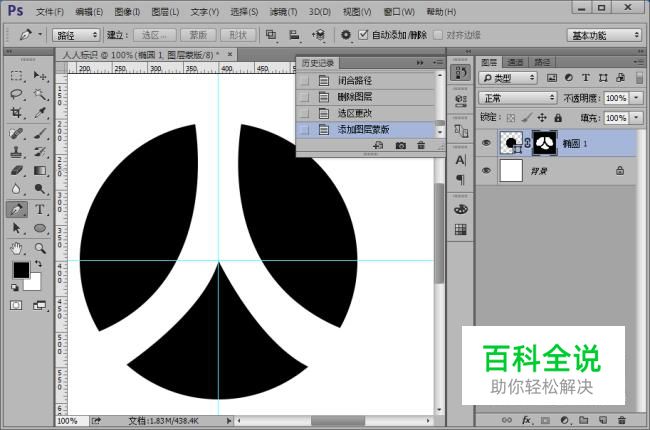Select the Eyedropper tool
The height and width of the screenshot is (430, 650).
(x=40, y=112)
